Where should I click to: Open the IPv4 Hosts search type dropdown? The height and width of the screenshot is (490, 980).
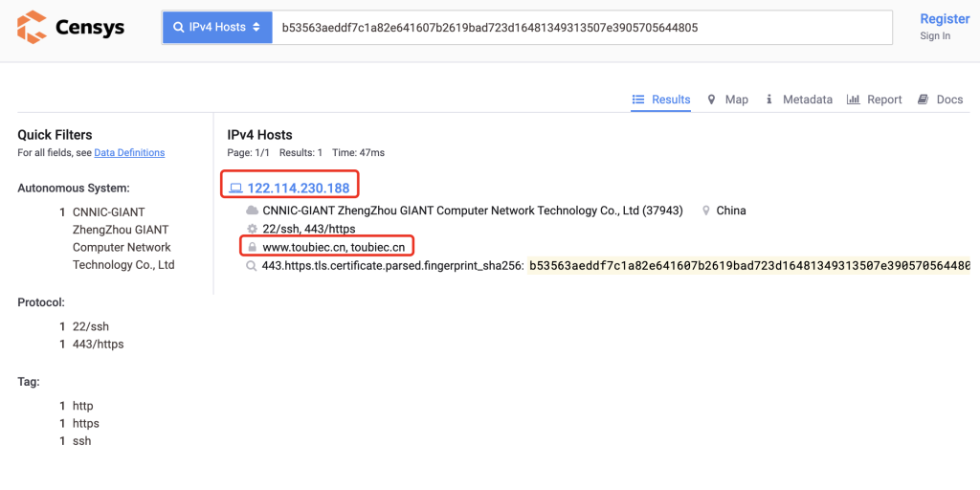click(217, 28)
